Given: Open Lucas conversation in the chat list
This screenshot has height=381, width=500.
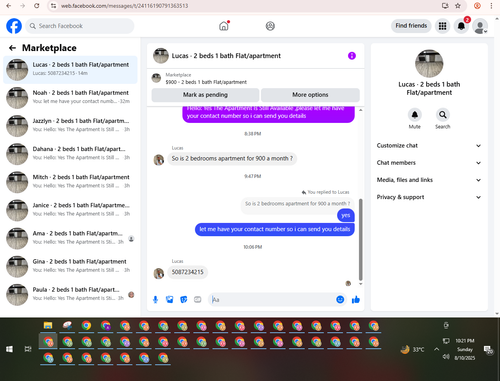Looking at the screenshot, I should pos(70,70).
